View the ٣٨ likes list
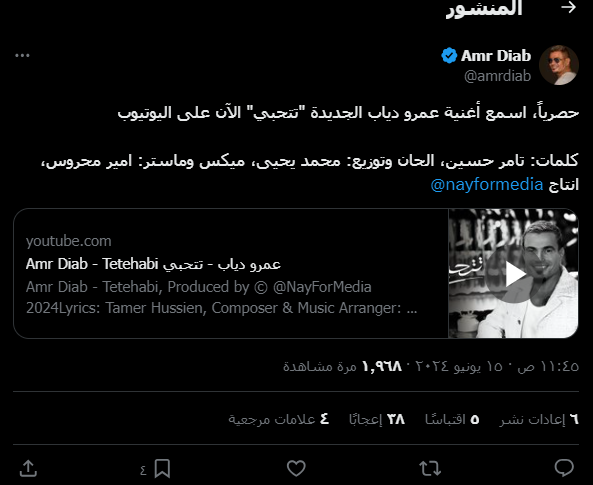This screenshot has height=485, width=593. tap(377, 419)
